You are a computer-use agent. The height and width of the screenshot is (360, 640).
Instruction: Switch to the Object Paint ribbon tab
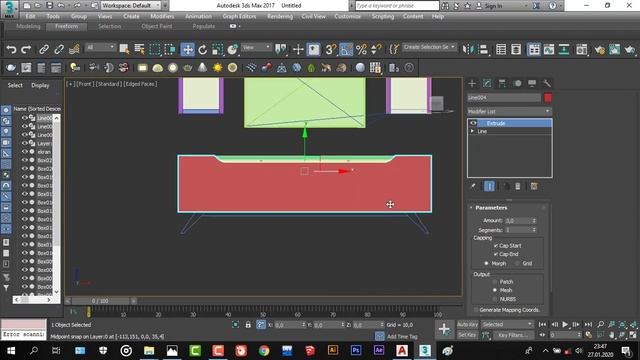157,26
